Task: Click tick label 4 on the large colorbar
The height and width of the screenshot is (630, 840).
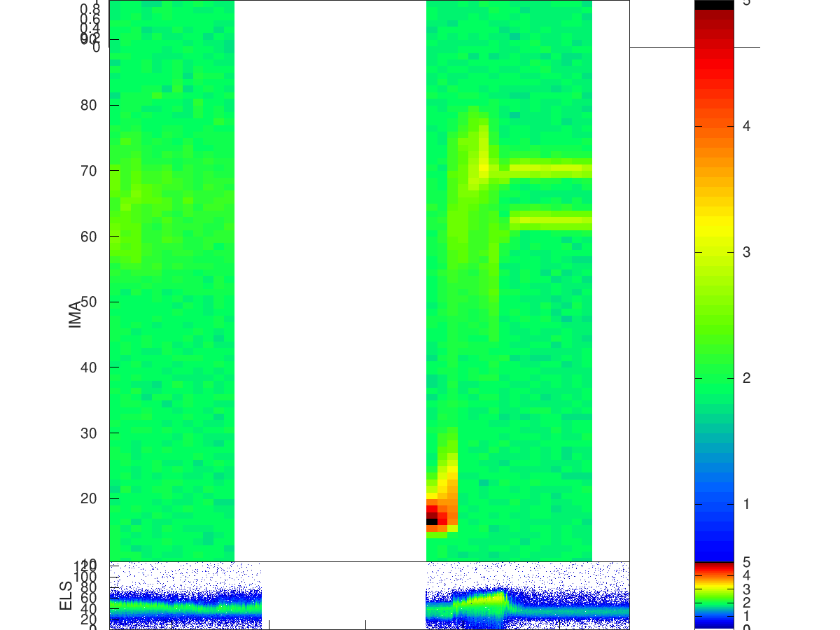Action: [x=746, y=126]
